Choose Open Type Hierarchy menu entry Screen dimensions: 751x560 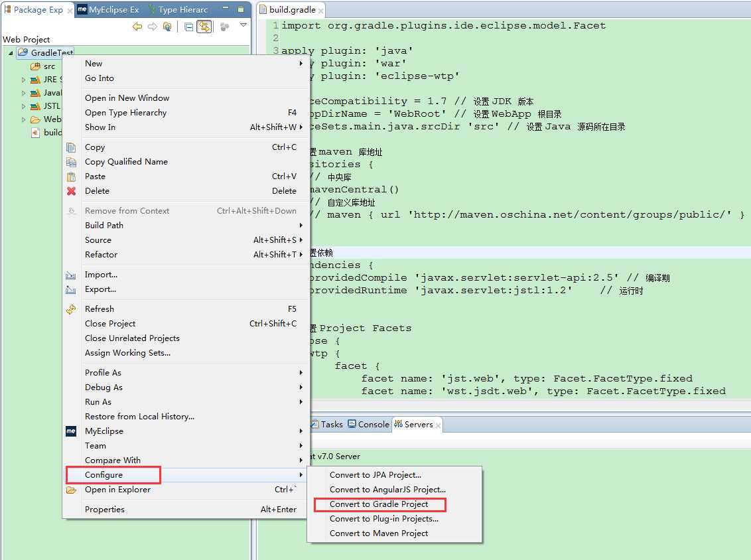186,113
